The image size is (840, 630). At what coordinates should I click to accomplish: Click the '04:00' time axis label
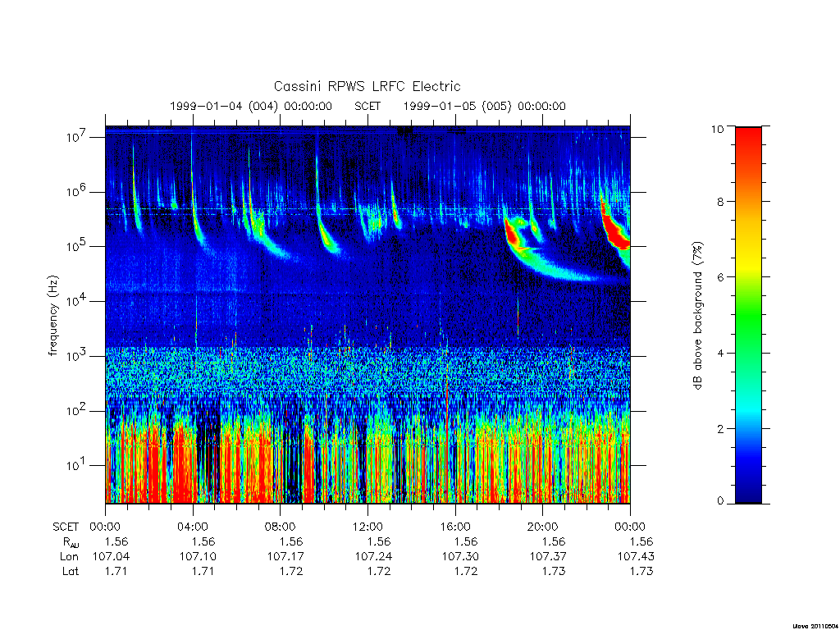[x=193, y=527]
